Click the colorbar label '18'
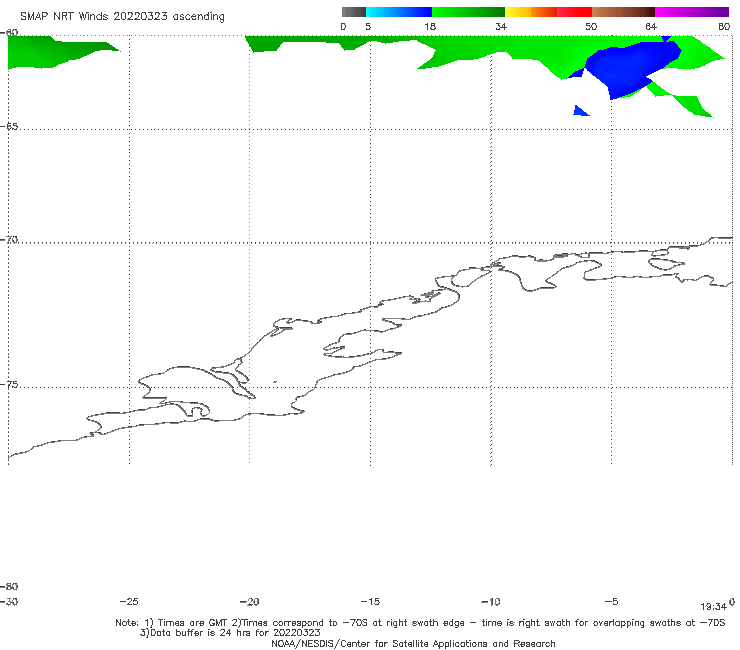 (x=430, y=26)
